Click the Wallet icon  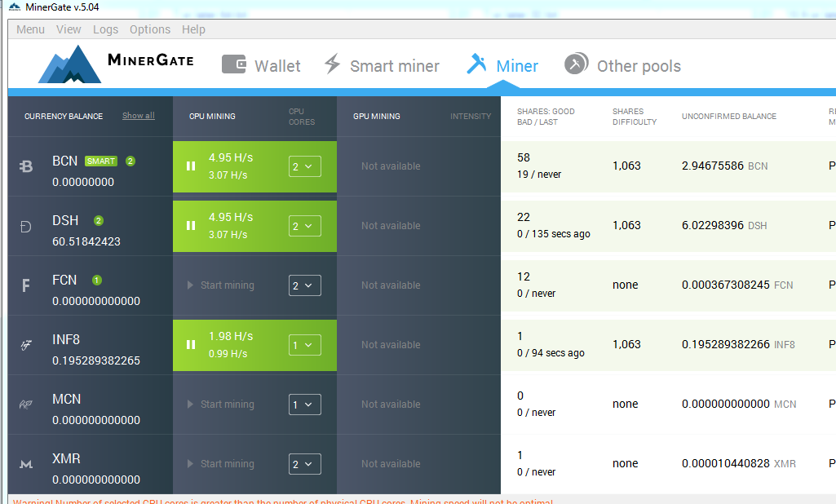point(233,64)
